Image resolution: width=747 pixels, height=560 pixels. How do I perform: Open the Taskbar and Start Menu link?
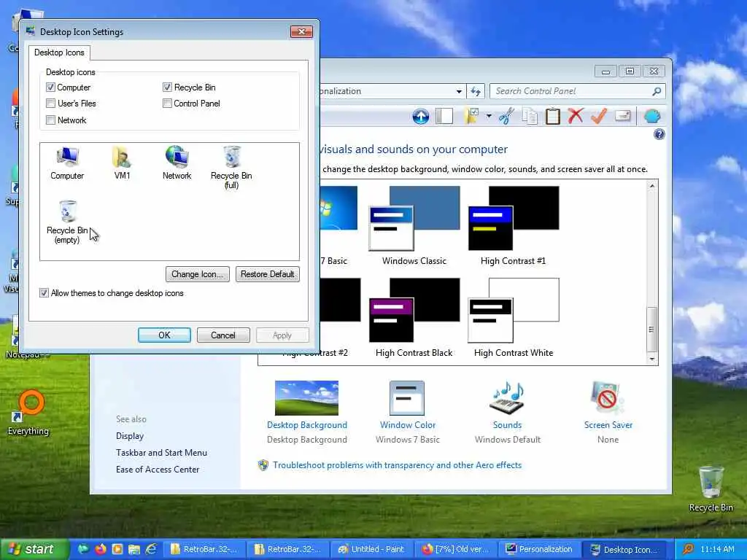(161, 452)
